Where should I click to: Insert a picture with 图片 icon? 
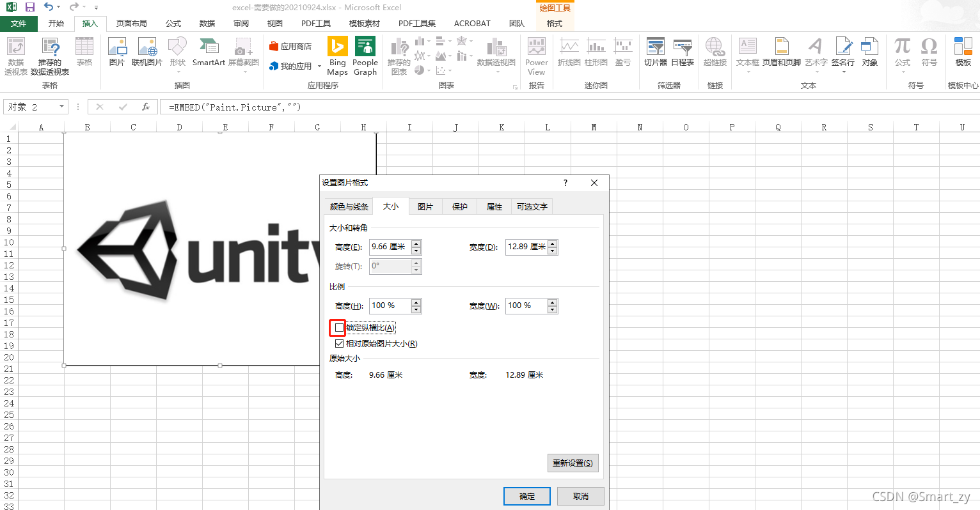pos(117,52)
